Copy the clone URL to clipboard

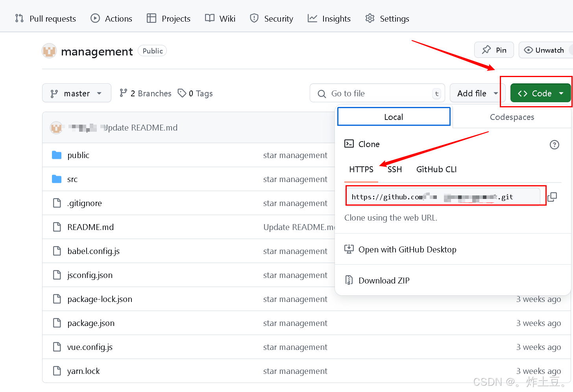pyautogui.click(x=552, y=197)
